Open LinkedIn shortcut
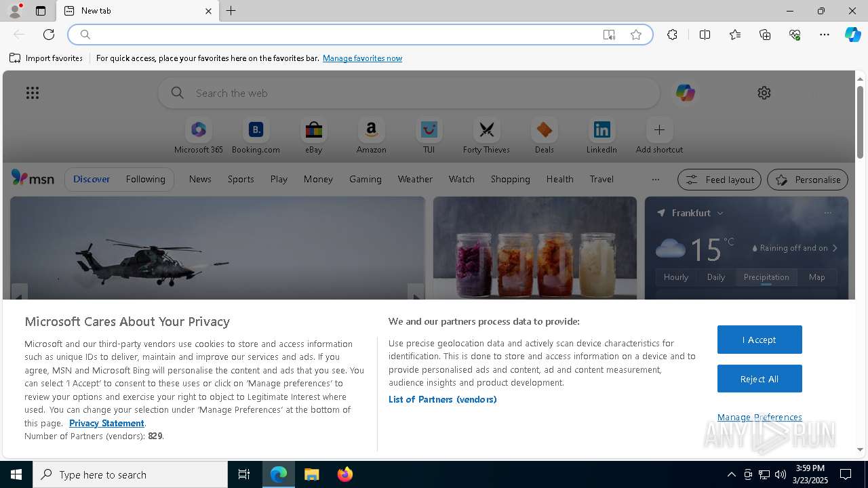Viewport: 868px width, 488px height. click(601, 136)
